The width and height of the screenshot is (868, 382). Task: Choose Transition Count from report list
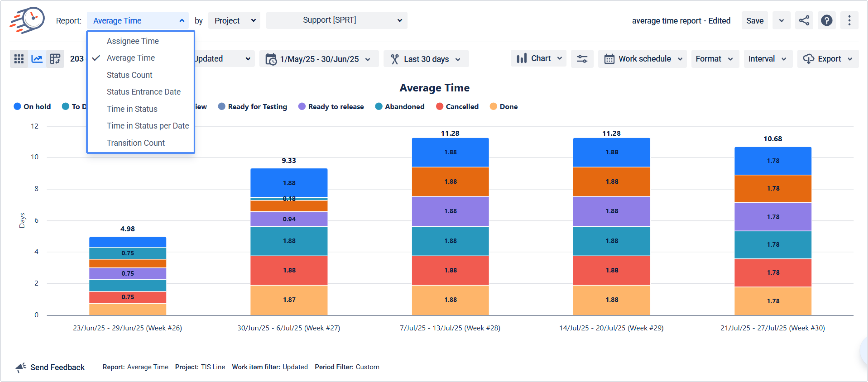point(135,143)
